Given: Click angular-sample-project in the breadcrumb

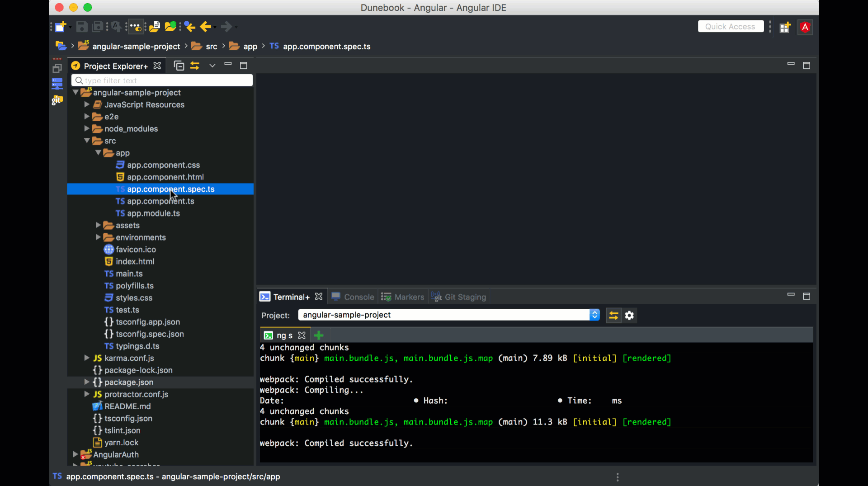Looking at the screenshot, I should coord(136,47).
